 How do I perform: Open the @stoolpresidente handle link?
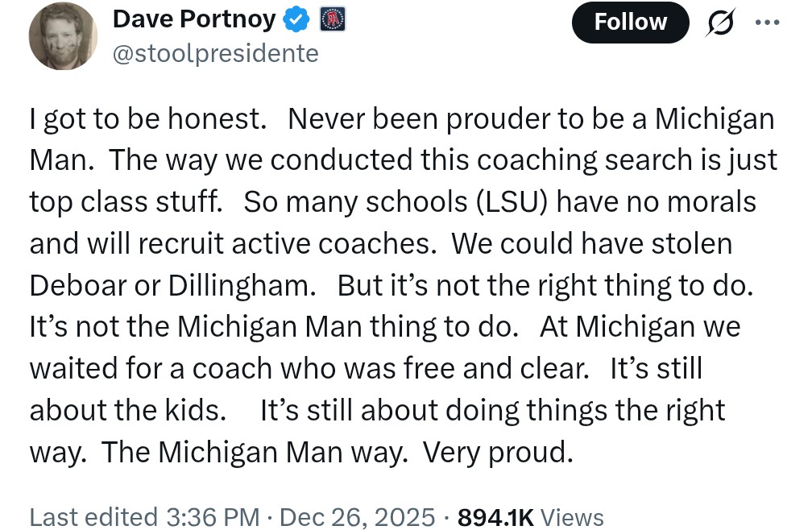pos(216,53)
